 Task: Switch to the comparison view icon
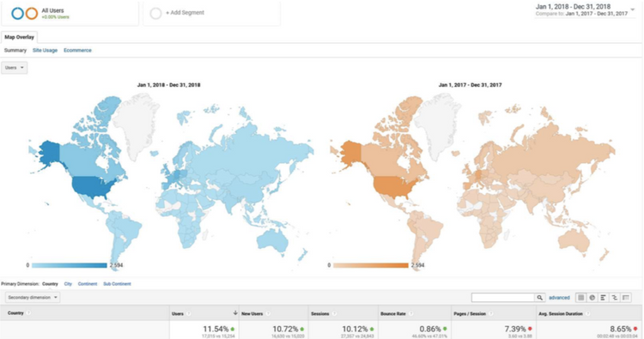point(615,298)
